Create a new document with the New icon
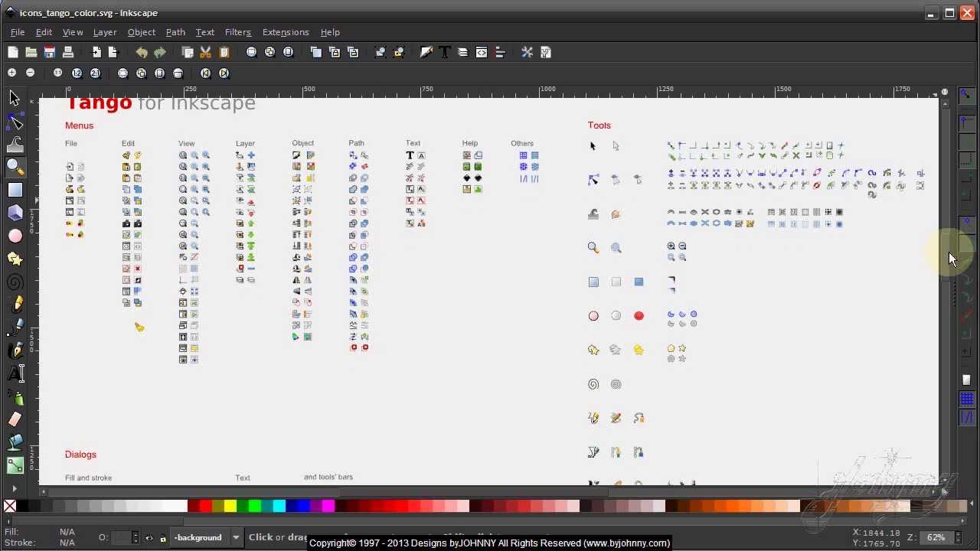The height and width of the screenshot is (551, 980). click(x=13, y=52)
